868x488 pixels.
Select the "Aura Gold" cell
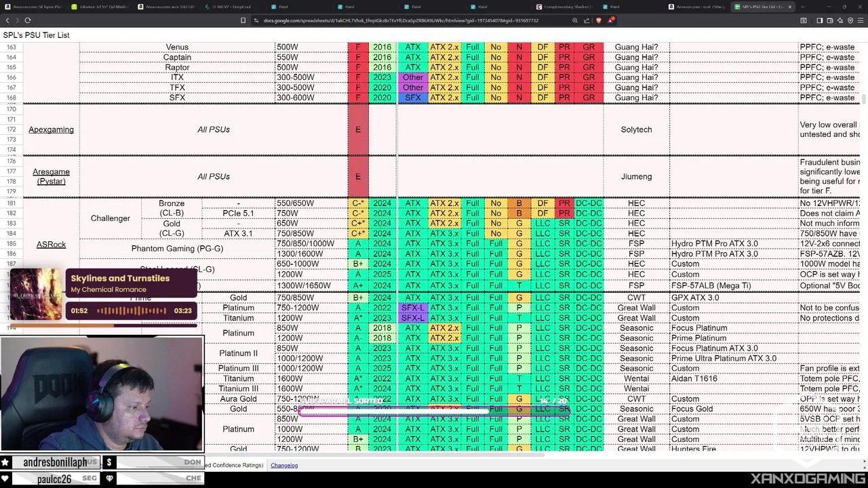click(239, 399)
